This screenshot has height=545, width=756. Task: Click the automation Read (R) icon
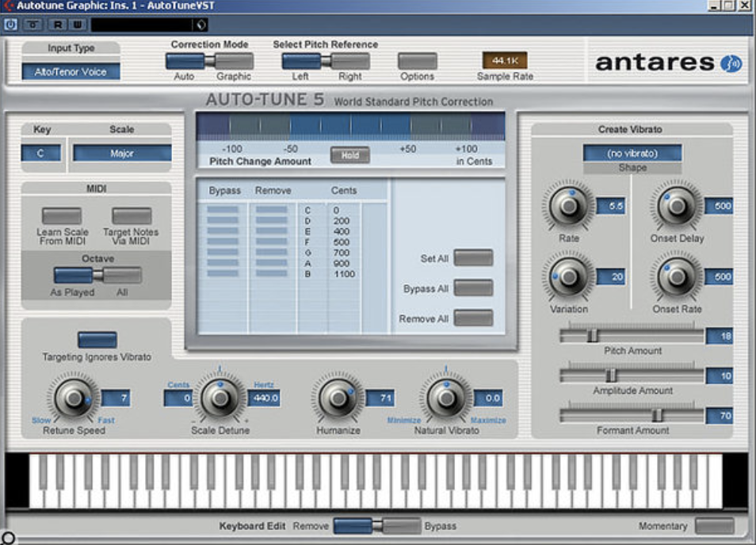(58, 24)
